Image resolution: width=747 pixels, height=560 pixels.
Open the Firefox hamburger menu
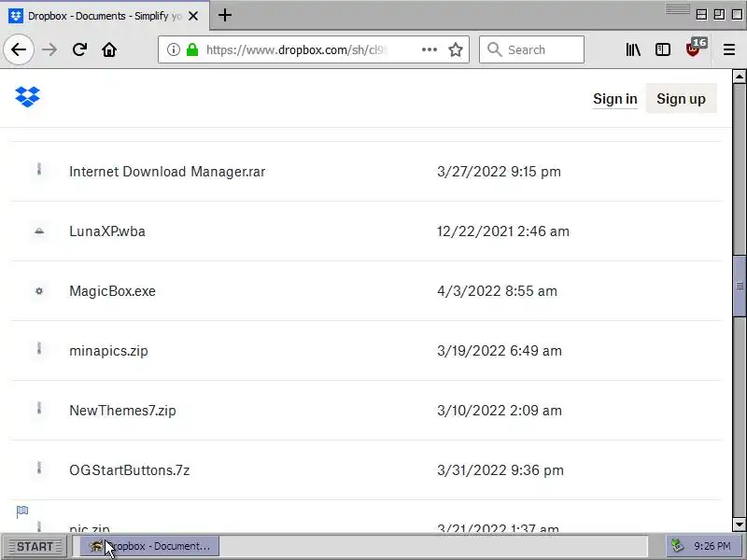[729, 49]
